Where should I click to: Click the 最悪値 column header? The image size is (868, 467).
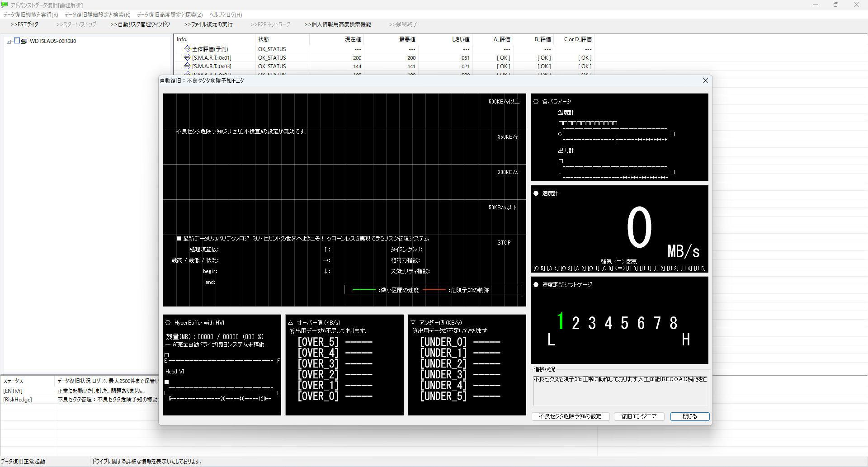[391, 39]
